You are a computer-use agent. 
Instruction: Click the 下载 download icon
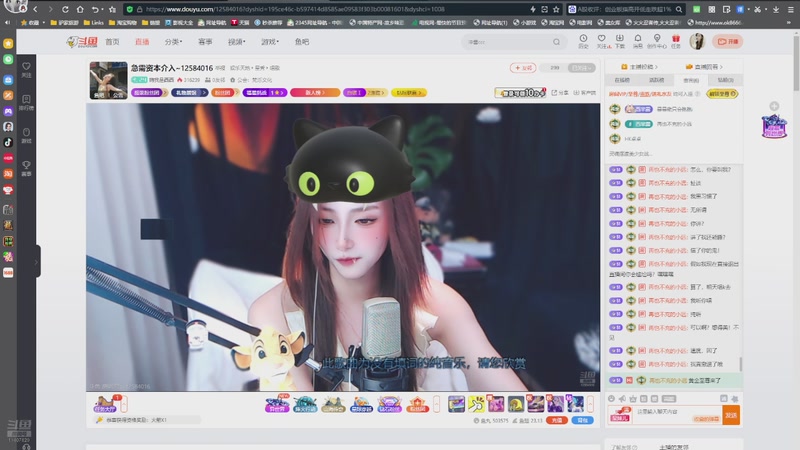pos(619,39)
